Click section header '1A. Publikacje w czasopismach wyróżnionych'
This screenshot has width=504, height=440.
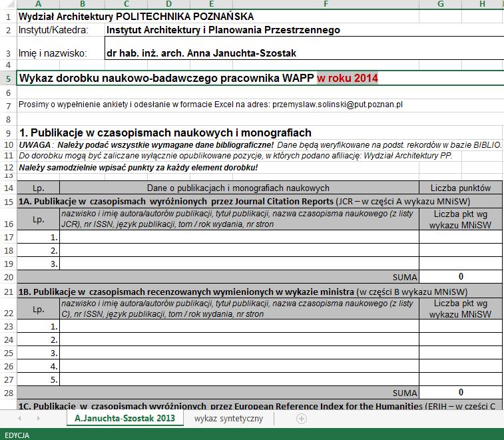(260, 202)
